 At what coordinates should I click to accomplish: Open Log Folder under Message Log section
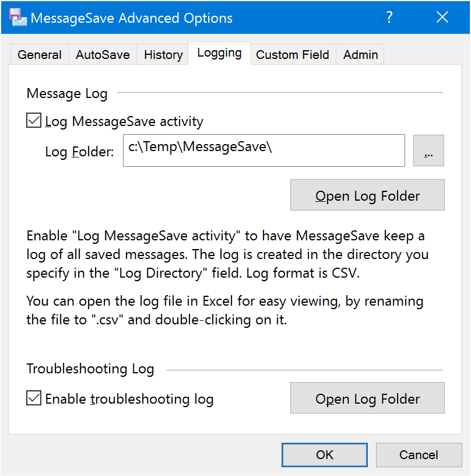click(367, 195)
